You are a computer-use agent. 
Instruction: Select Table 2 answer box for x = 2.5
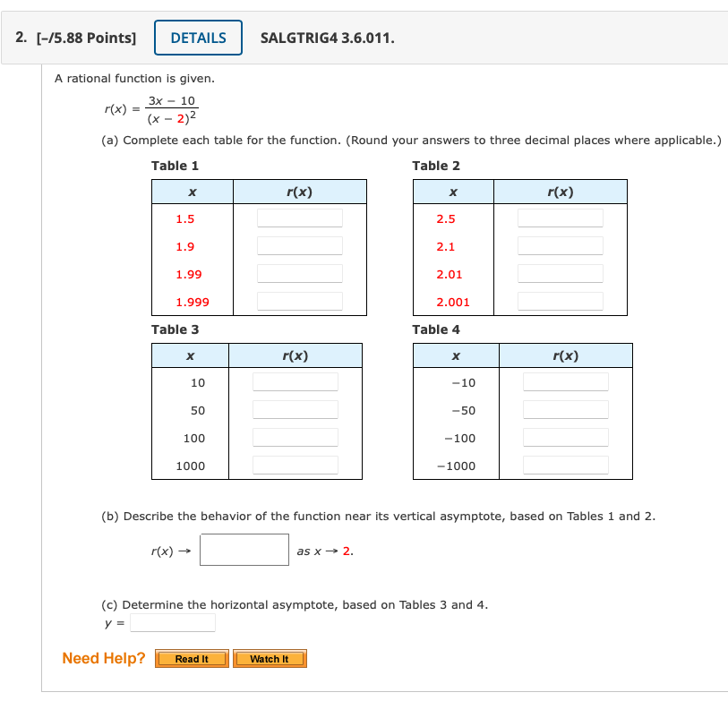pyautogui.click(x=561, y=217)
